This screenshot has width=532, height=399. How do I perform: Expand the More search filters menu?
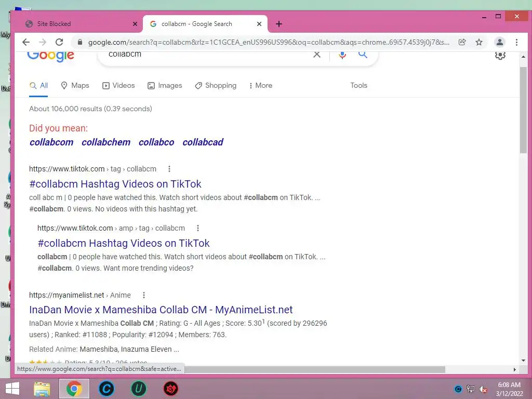pyautogui.click(x=261, y=86)
